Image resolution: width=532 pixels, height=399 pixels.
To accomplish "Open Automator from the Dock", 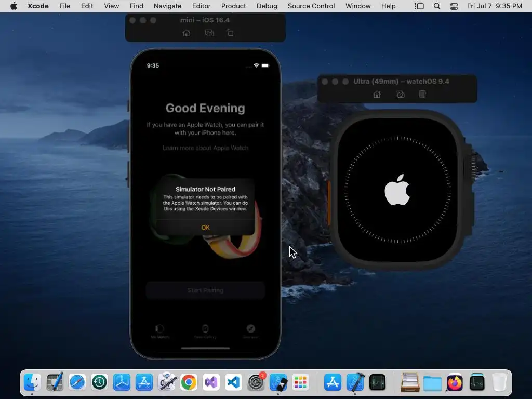I will (x=167, y=382).
